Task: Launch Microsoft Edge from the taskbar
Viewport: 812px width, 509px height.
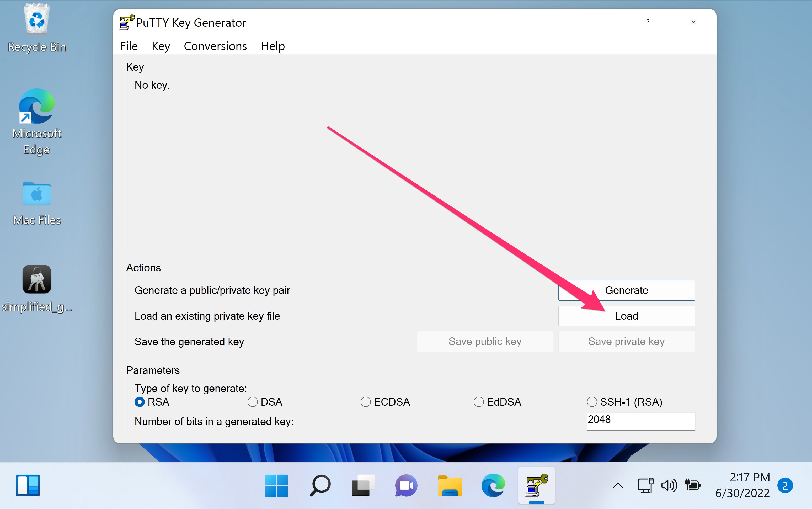Action: click(493, 485)
